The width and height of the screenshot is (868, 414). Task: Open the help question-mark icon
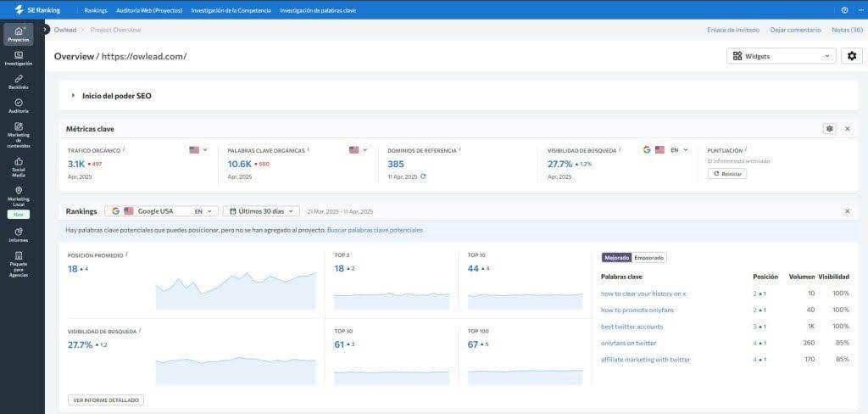844,10
